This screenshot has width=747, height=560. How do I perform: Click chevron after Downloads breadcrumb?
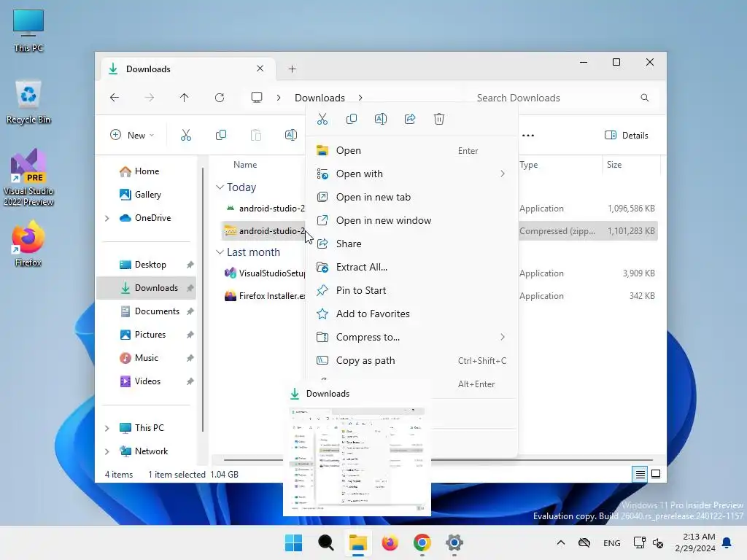point(360,98)
